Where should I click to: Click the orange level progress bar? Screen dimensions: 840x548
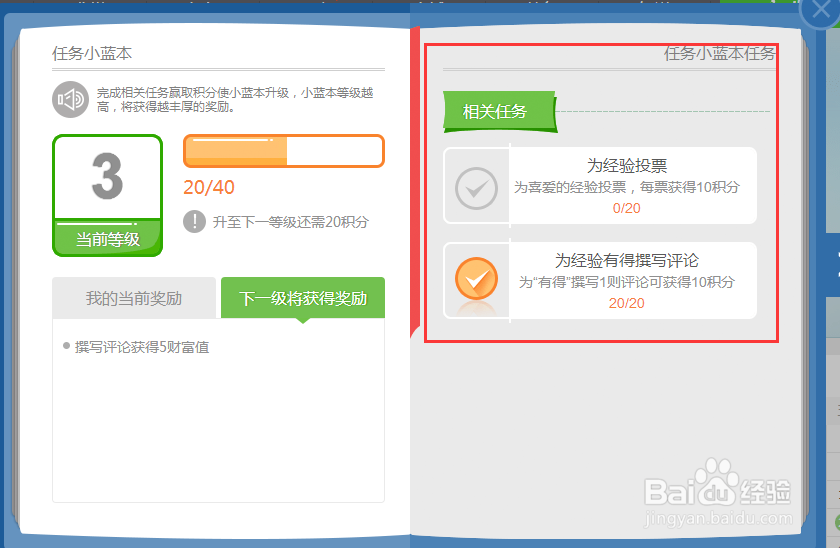284,151
